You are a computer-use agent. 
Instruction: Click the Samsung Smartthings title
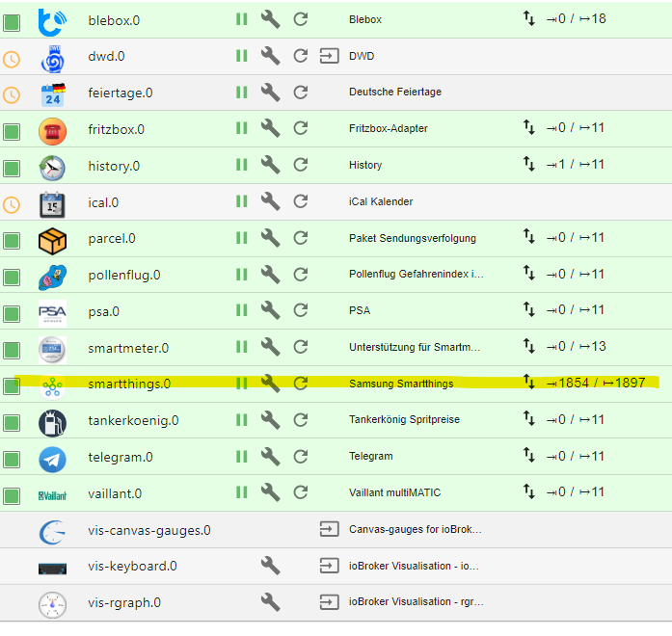click(x=400, y=384)
